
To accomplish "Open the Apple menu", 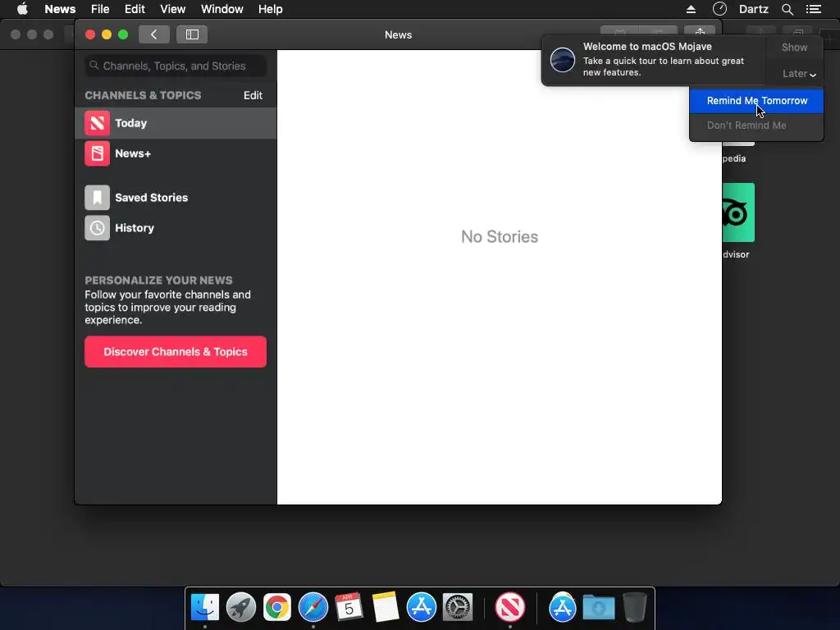I will tap(22, 9).
